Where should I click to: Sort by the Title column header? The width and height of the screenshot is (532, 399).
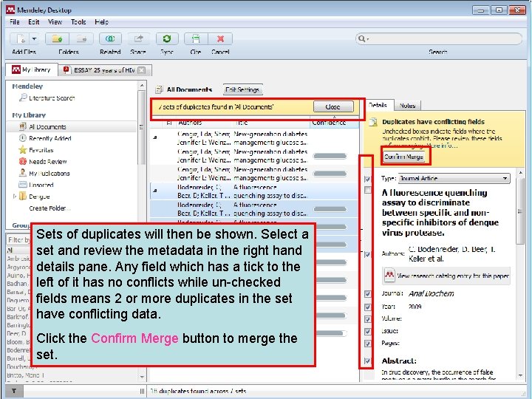click(x=242, y=123)
